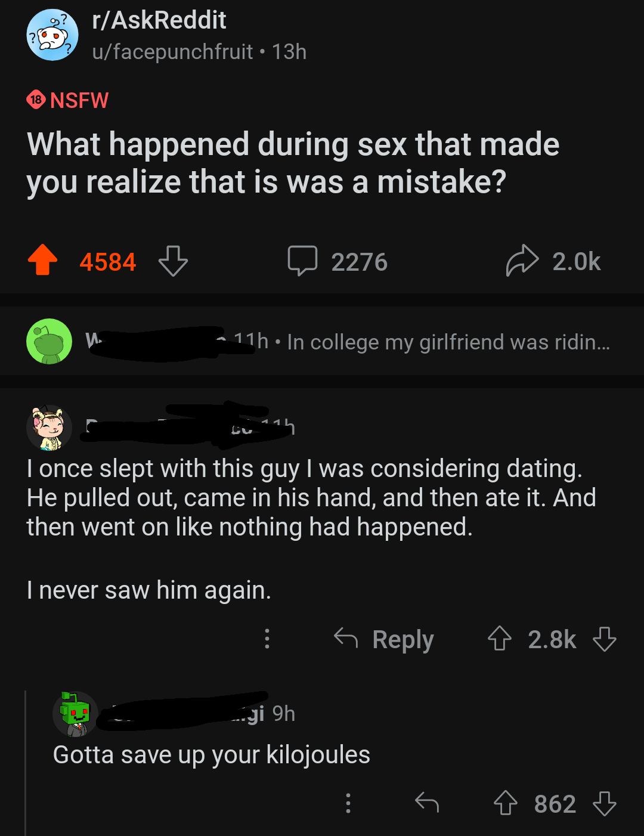644x836 pixels.
Task: Expand the collapsed comment about college girlfriend
Action: click(x=447, y=342)
